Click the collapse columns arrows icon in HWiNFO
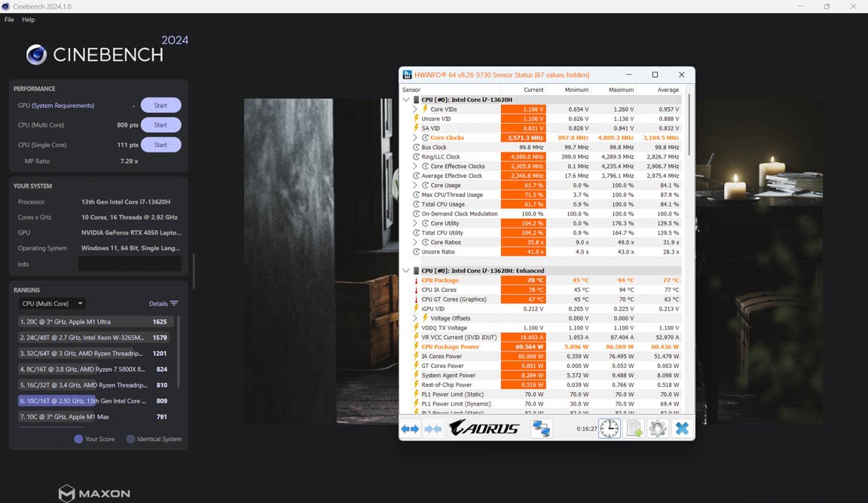868x503 pixels. click(433, 429)
